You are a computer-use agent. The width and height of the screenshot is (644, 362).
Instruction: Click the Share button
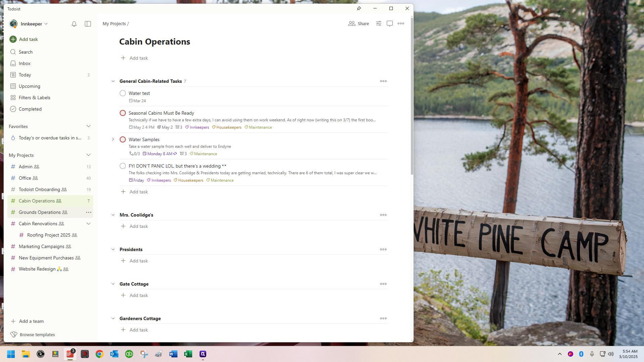pos(359,23)
